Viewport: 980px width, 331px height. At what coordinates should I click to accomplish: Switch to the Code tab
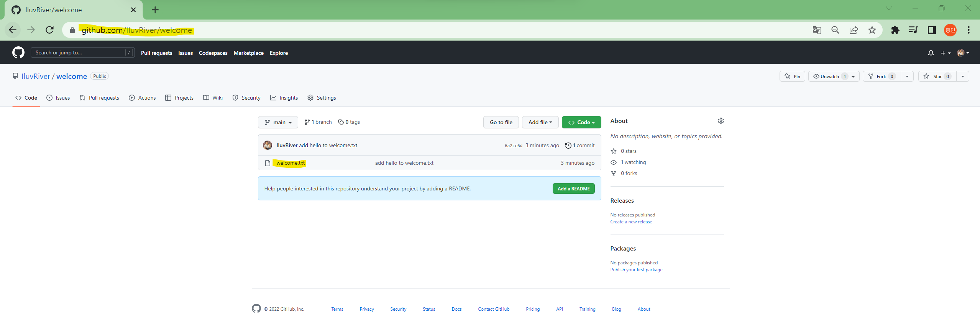(x=26, y=98)
